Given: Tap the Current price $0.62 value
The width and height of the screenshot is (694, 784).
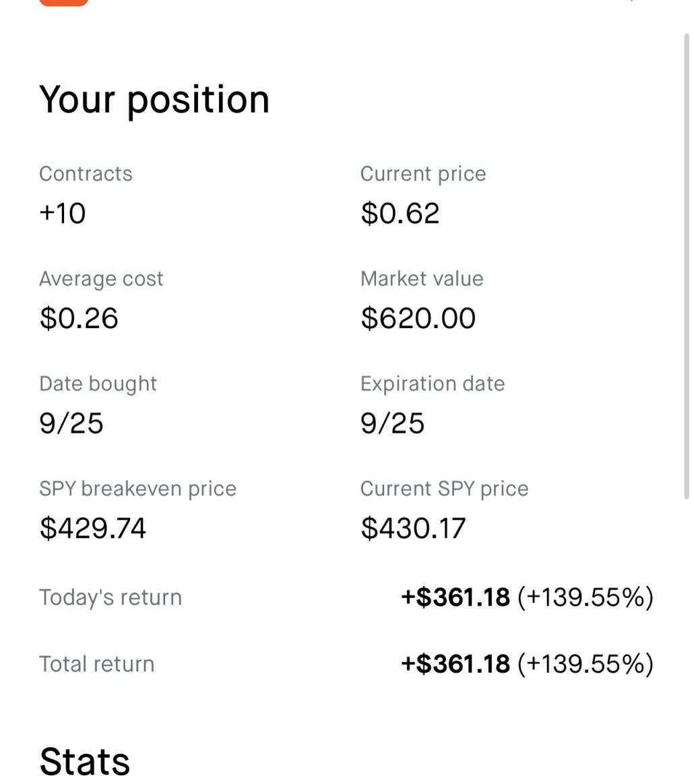Looking at the screenshot, I should coord(400,214).
